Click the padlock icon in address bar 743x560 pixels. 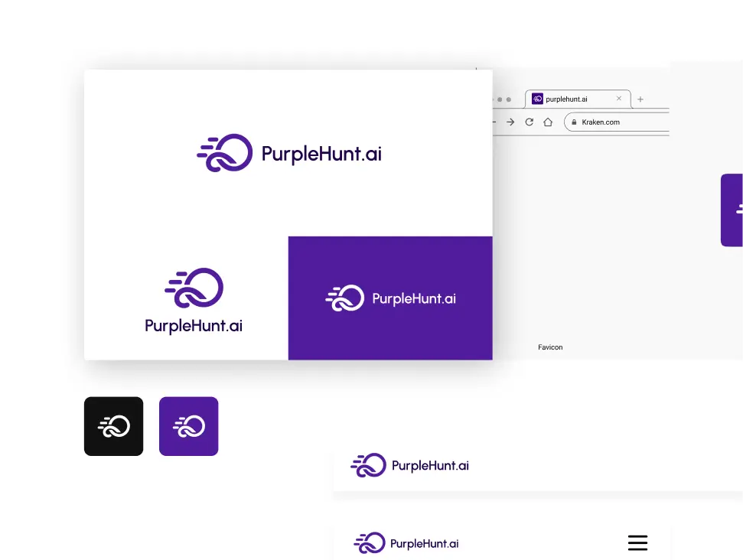pyautogui.click(x=573, y=122)
